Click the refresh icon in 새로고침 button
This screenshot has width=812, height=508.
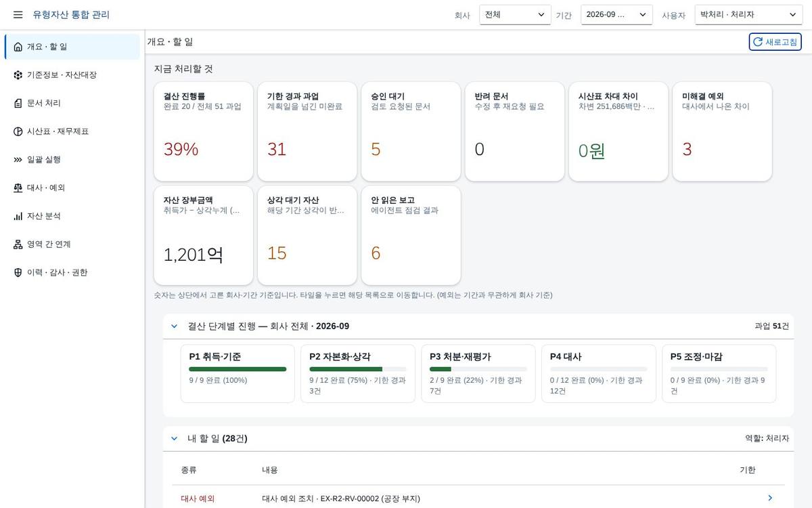(x=758, y=42)
